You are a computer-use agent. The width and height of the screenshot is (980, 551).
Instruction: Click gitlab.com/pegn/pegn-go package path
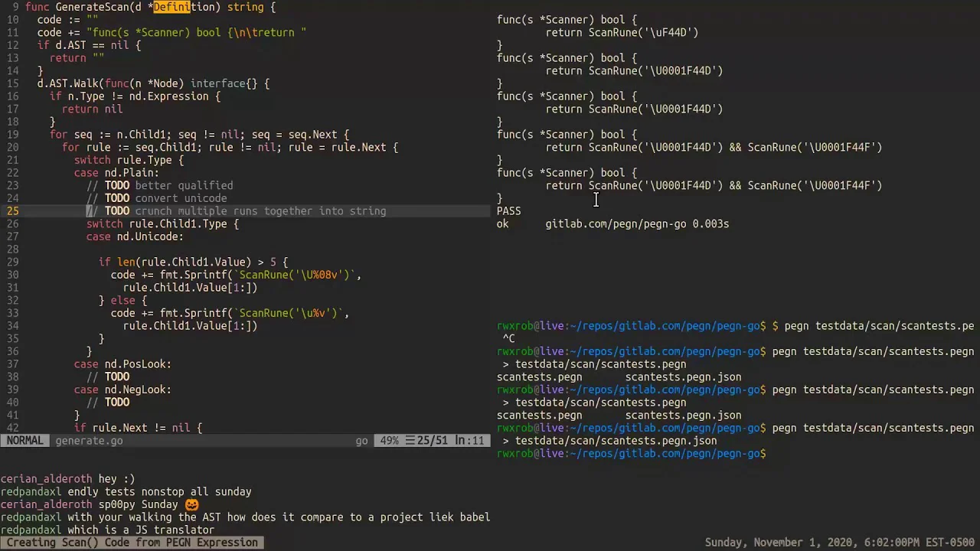(x=616, y=224)
